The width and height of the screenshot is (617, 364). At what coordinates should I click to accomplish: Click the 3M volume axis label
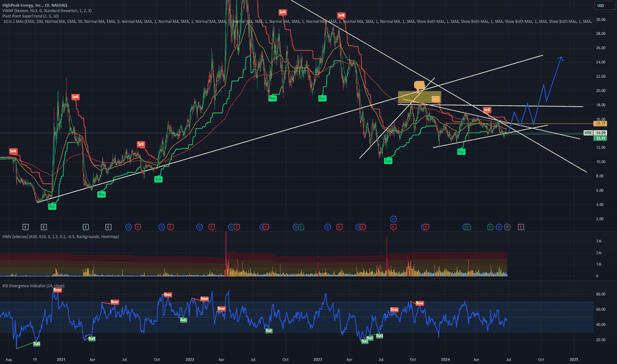pyautogui.click(x=598, y=241)
